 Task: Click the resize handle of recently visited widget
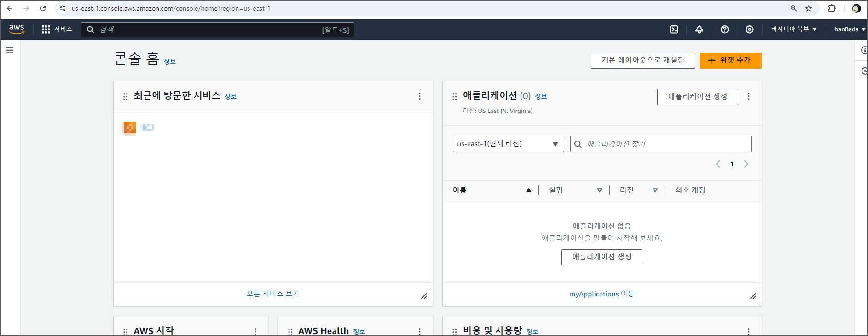point(424,296)
